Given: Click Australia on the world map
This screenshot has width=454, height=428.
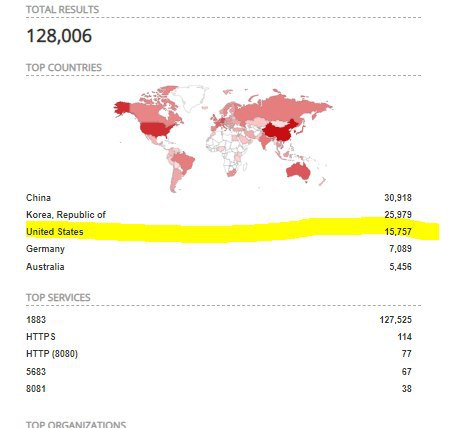Looking at the screenshot, I should 298,171.
